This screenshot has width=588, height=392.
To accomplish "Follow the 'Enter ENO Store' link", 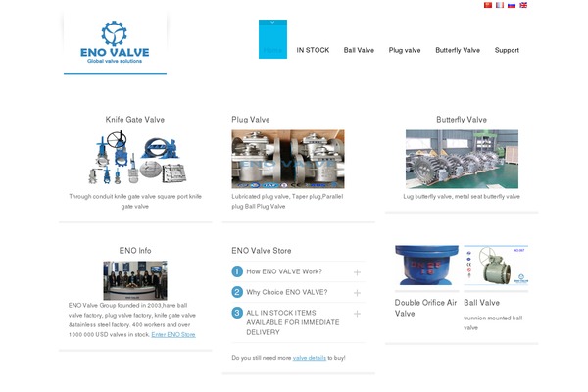I will (173, 334).
